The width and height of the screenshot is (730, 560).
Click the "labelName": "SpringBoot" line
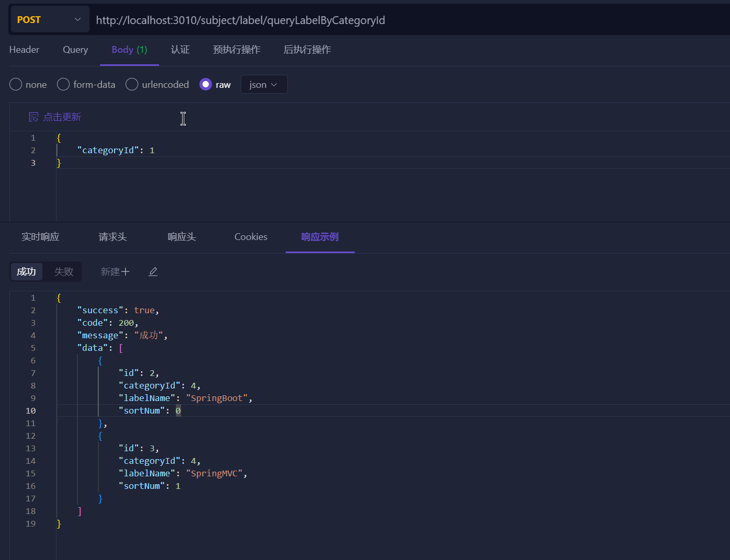click(x=186, y=398)
